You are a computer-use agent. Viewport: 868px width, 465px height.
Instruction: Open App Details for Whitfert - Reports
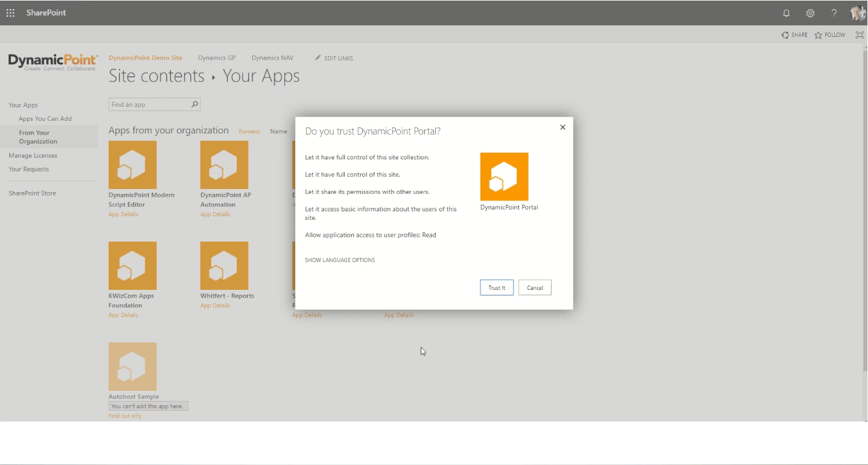click(215, 306)
